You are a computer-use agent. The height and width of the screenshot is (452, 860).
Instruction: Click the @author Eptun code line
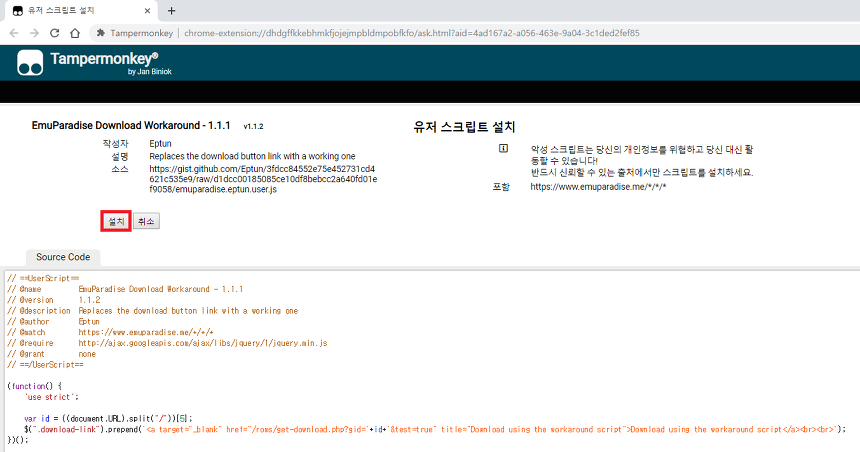53,321
